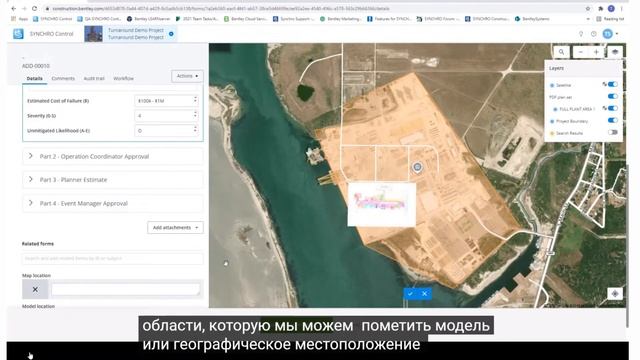Open the bookmarks overflow dropdown arrow
This screenshot has width=640, height=360.
[x=588, y=19]
